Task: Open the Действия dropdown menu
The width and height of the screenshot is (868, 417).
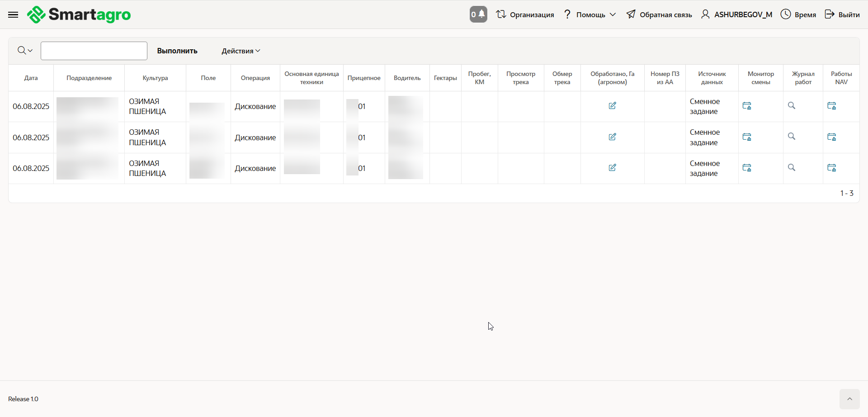Action: click(241, 51)
